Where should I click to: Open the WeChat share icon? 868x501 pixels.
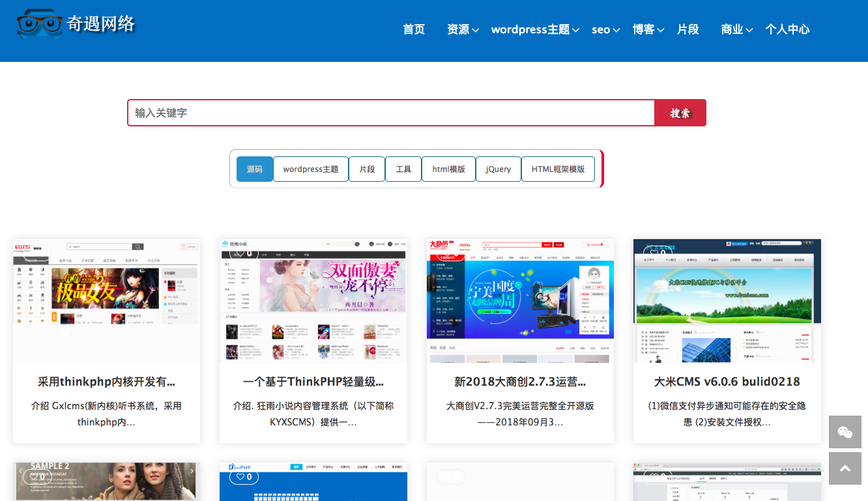click(845, 432)
